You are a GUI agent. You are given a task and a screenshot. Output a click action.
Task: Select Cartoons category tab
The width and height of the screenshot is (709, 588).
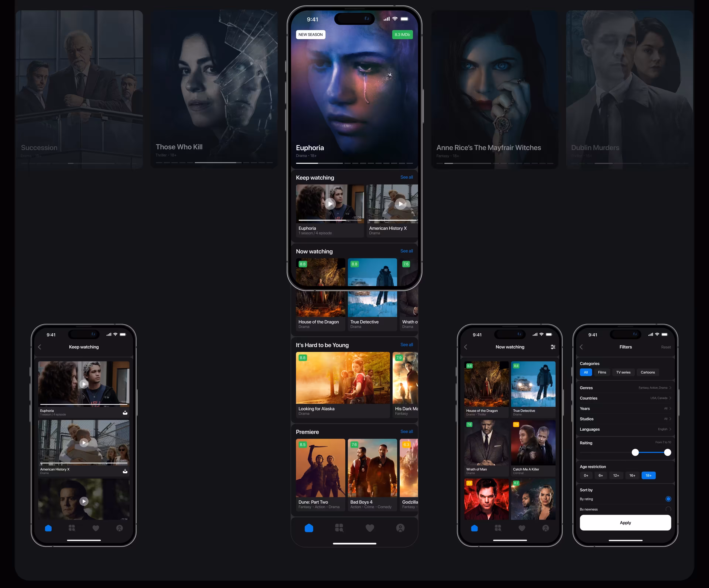click(x=648, y=372)
